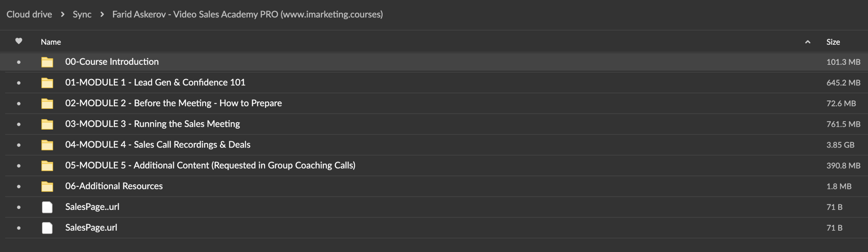Click Farid Askerov course folder breadcrumb
This screenshot has height=252, width=868.
[x=248, y=14]
